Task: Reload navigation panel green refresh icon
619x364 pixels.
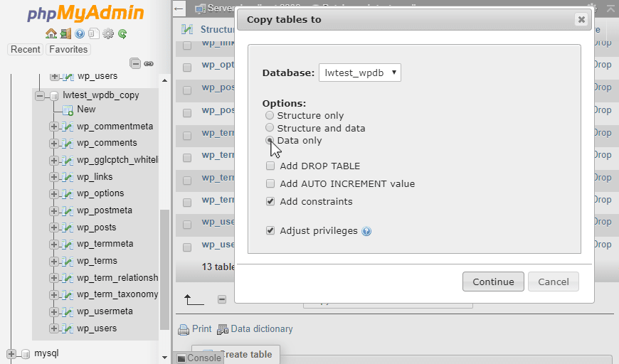Action: [122, 33]
